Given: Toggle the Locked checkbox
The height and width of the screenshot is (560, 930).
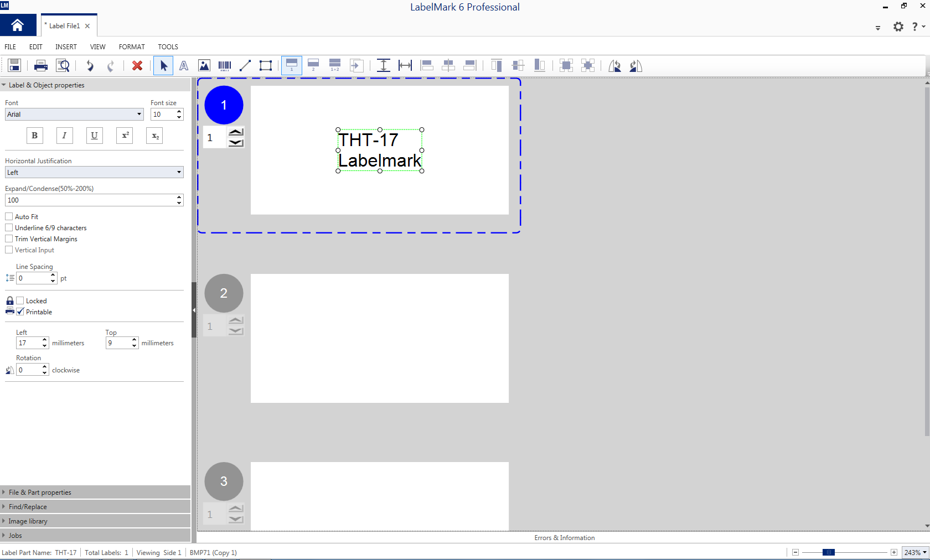Looking at the screenshot, I should point(20,300).
